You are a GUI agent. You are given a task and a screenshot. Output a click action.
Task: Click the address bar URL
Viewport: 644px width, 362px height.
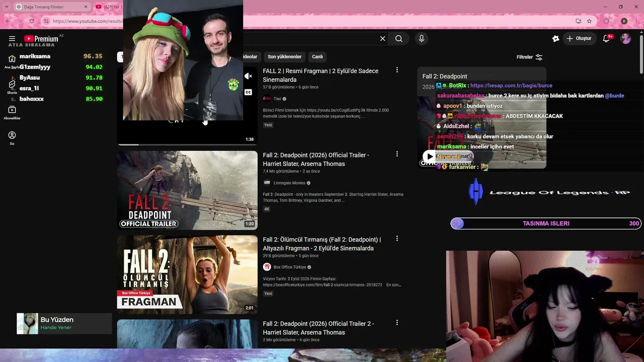point(88,21)
